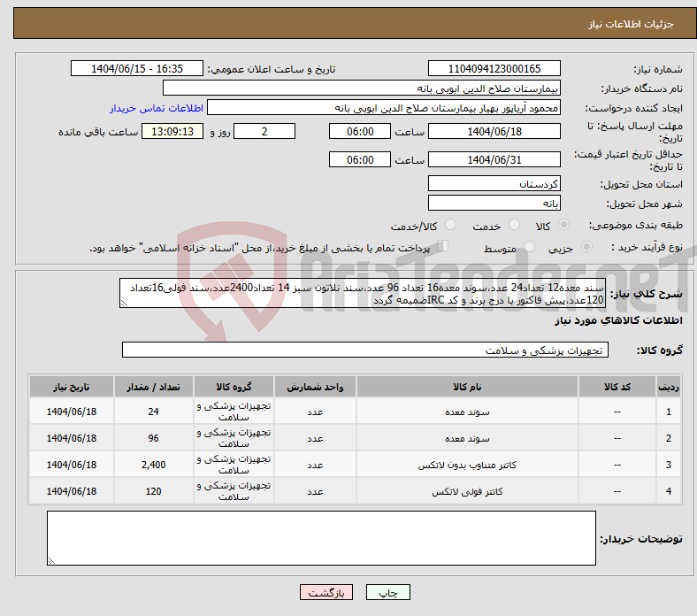Click the need number field 1104094123000165
The image size is (697, 616).
pyautogui.click(x=494, y=69)
